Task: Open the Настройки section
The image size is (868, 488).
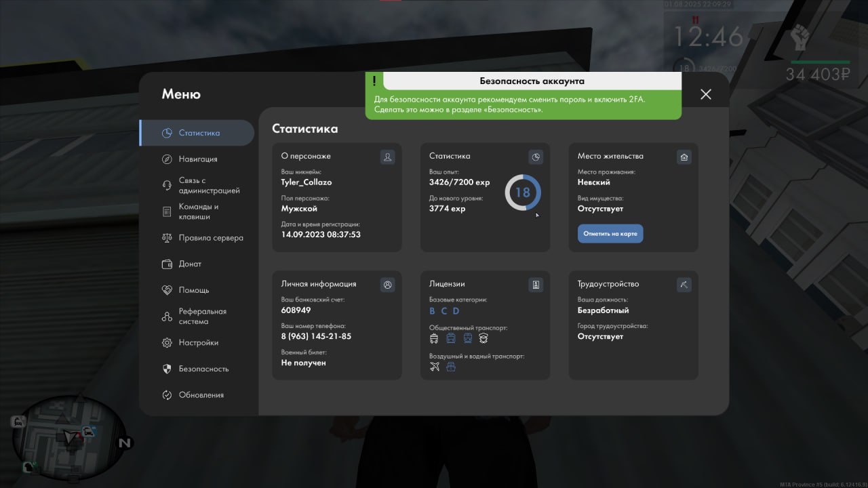Action: 197,343
